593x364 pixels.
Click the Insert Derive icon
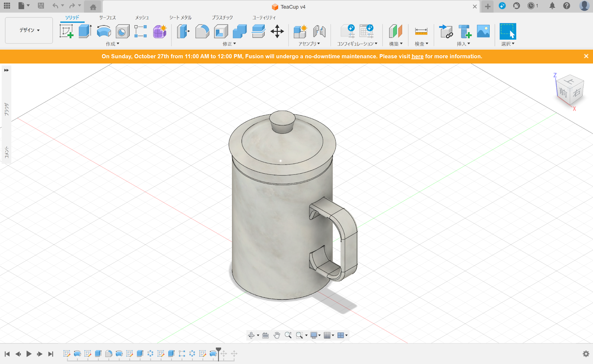(446, 31)
